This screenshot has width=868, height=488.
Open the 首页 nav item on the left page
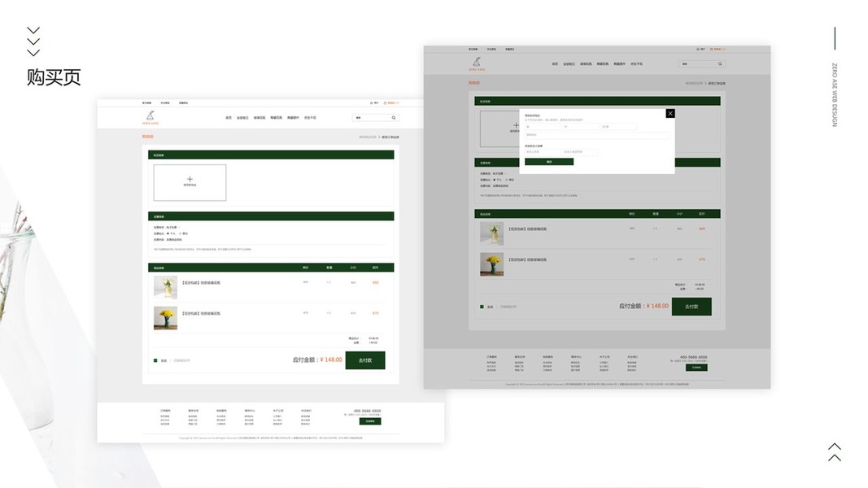click(229, 118)
